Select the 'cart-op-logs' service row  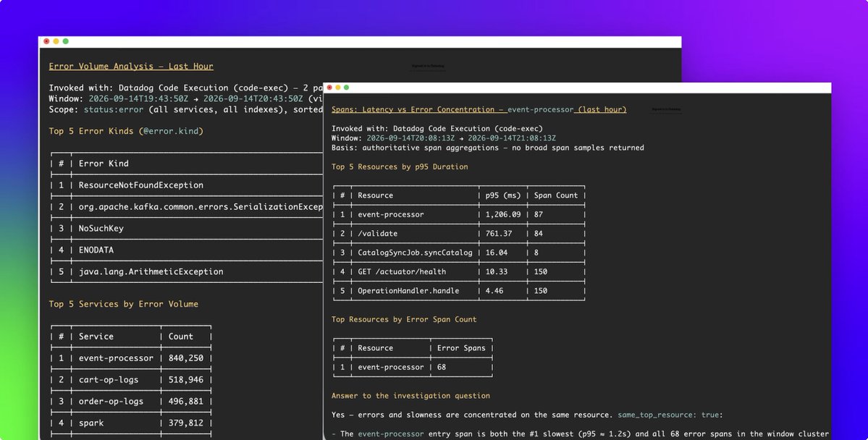(131, 380)
